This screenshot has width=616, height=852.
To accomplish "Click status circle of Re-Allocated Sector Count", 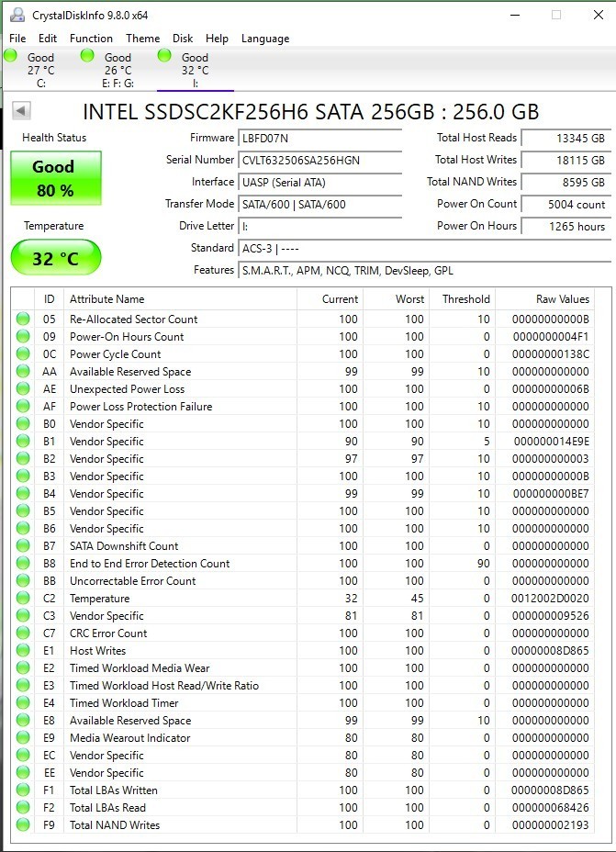I will [23, 319].
